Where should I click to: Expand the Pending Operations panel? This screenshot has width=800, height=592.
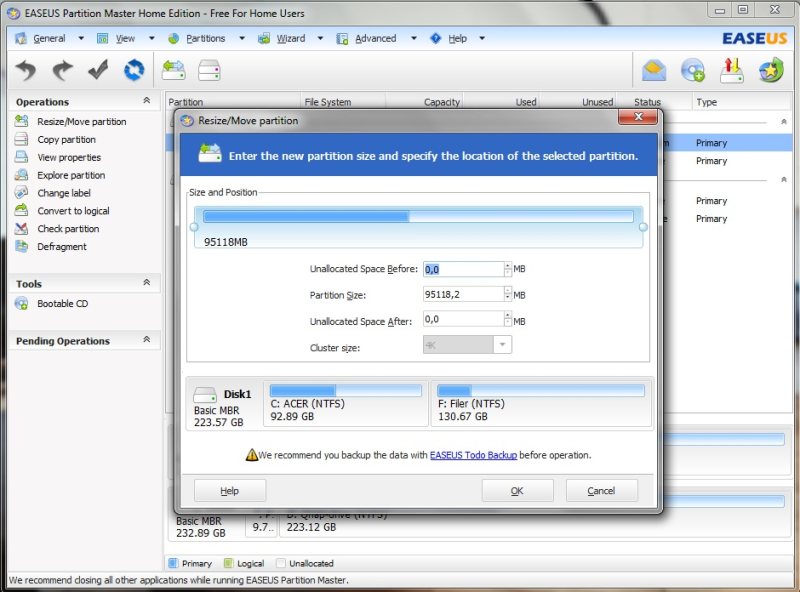147,341
